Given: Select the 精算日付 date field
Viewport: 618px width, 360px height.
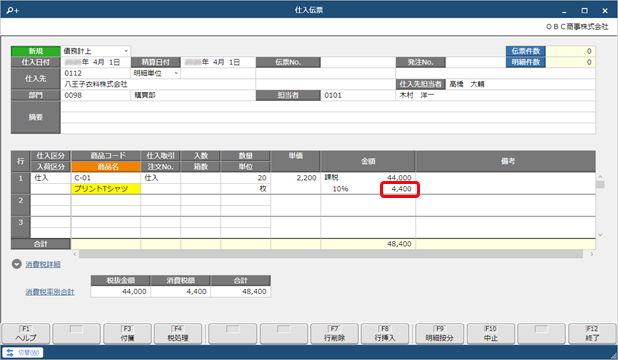Looking at the screenshot, I should point(218,62).
